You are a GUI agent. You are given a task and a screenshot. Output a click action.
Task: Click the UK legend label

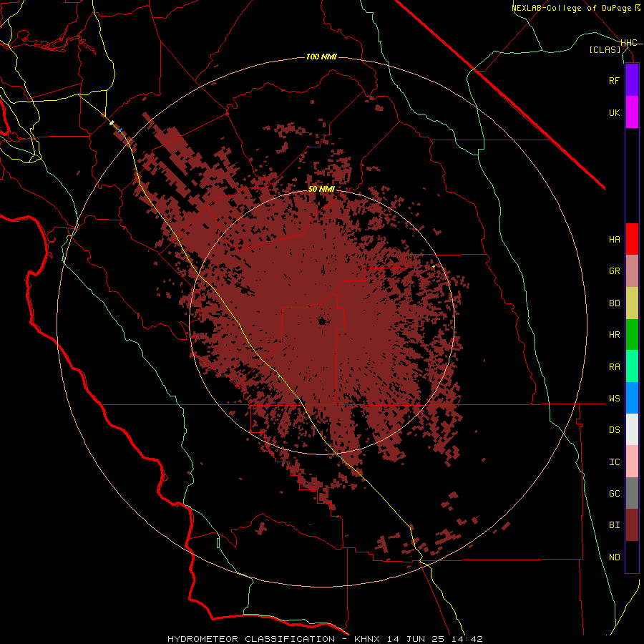click(x=614, y=113)
